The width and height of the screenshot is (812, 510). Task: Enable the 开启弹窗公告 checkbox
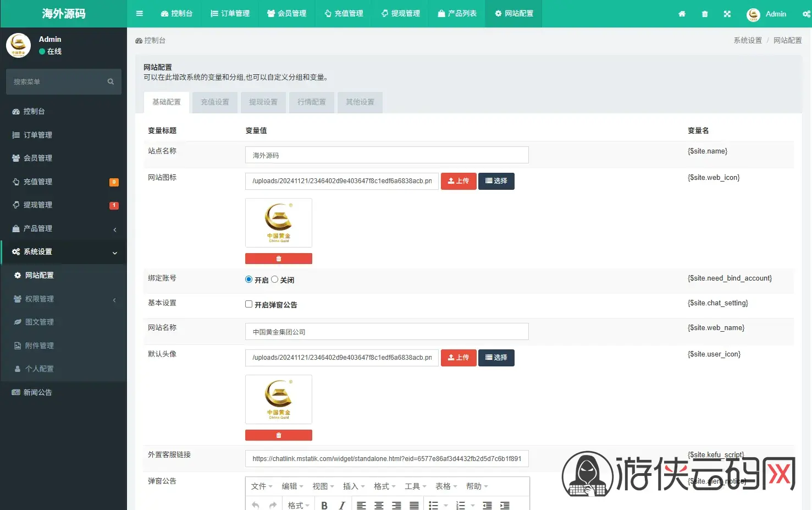[248, 304]
